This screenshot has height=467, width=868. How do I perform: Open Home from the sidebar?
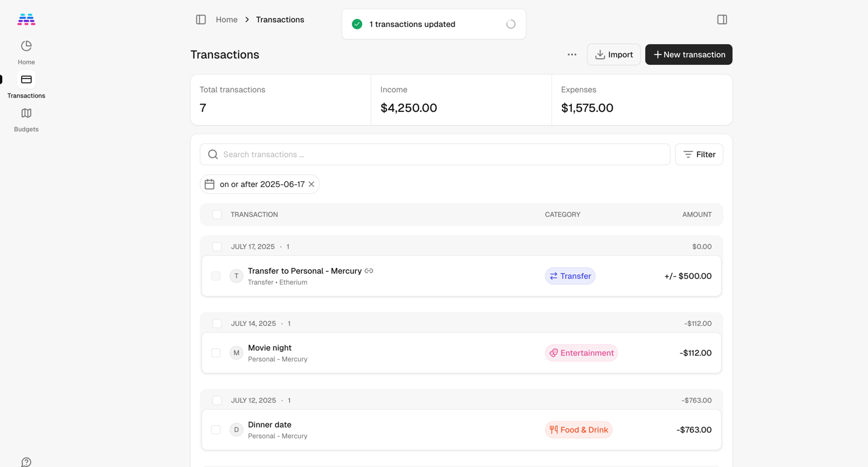coord(26,52)
